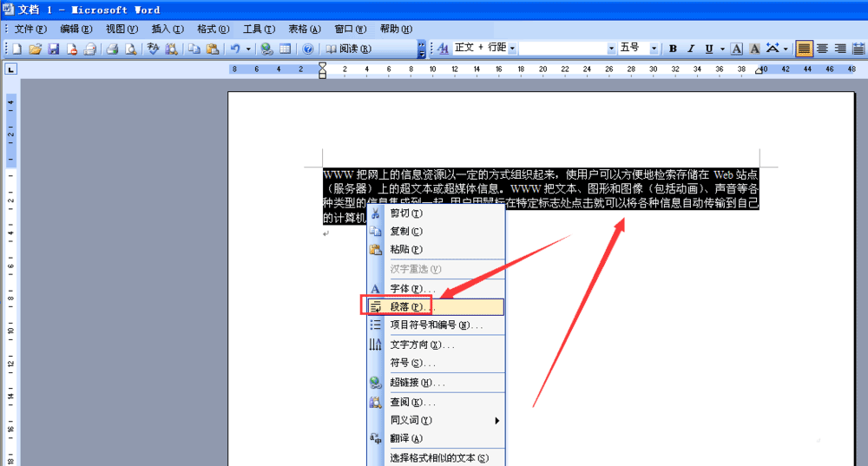
Task: Click character scaling icon
Action: (x=773, y=49)
